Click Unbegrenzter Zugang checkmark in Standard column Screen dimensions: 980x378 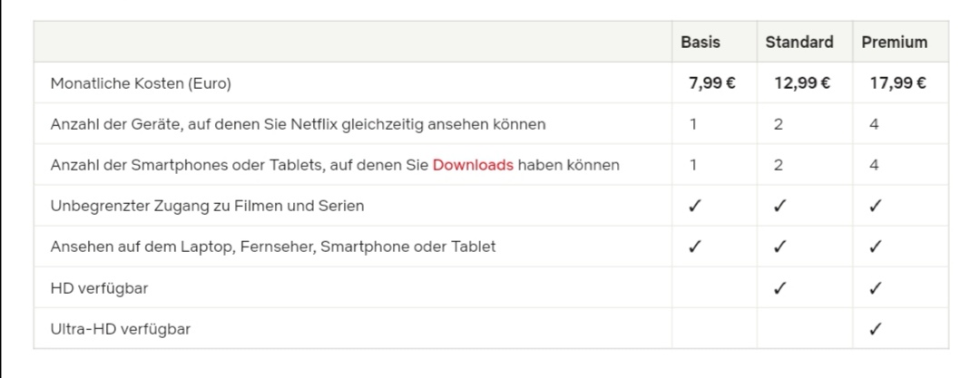pyautogui.click(x=779, y=206)
